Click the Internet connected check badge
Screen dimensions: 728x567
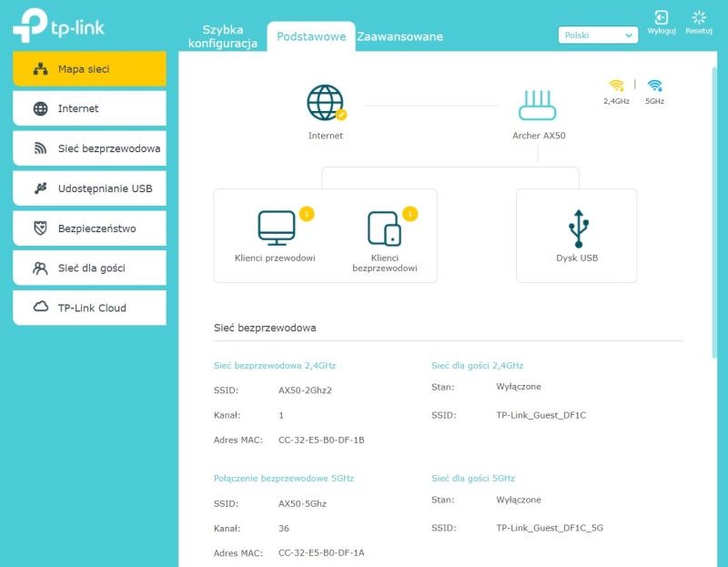point(341,115)
